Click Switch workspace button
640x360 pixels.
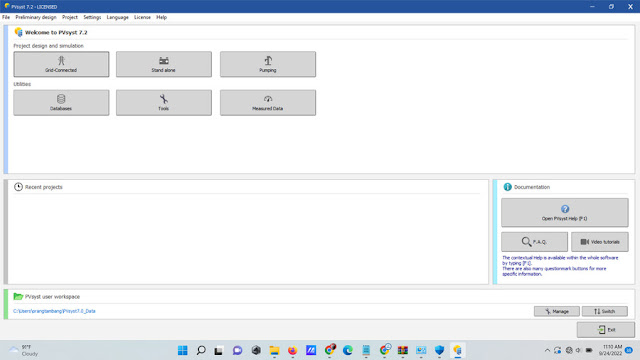(605, 311)
